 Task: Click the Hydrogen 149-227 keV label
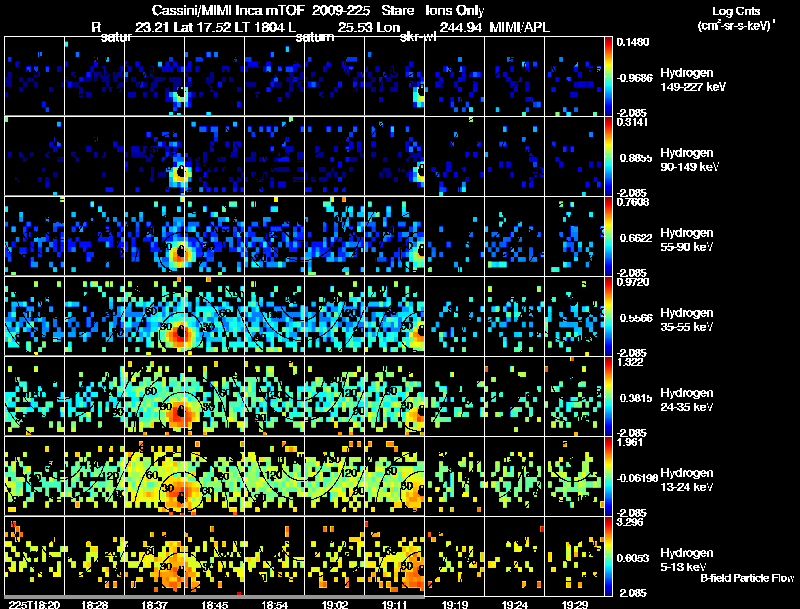coord(693,80)
